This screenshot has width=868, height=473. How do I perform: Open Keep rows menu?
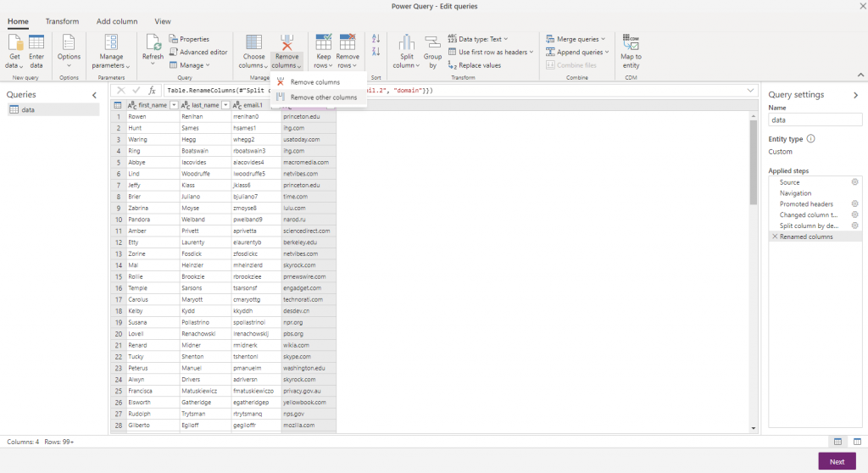click(323, 52)
